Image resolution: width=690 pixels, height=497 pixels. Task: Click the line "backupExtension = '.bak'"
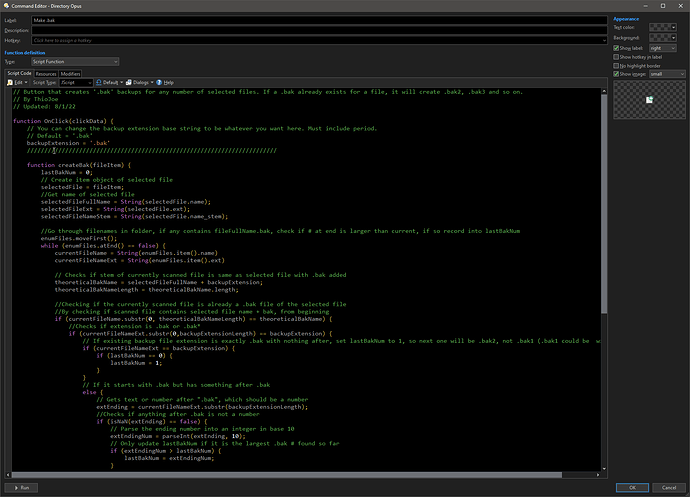coord(68,143)
